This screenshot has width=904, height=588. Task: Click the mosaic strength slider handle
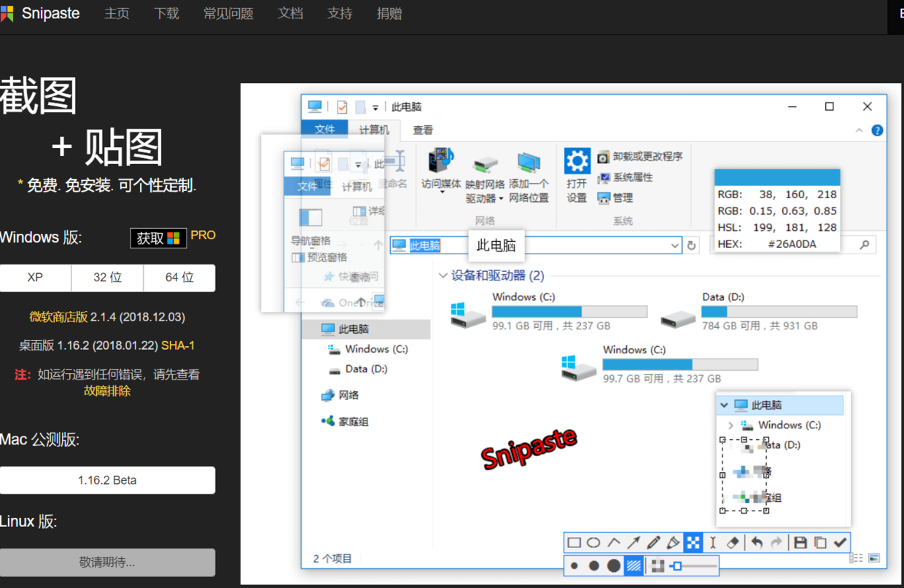[677, 565]
